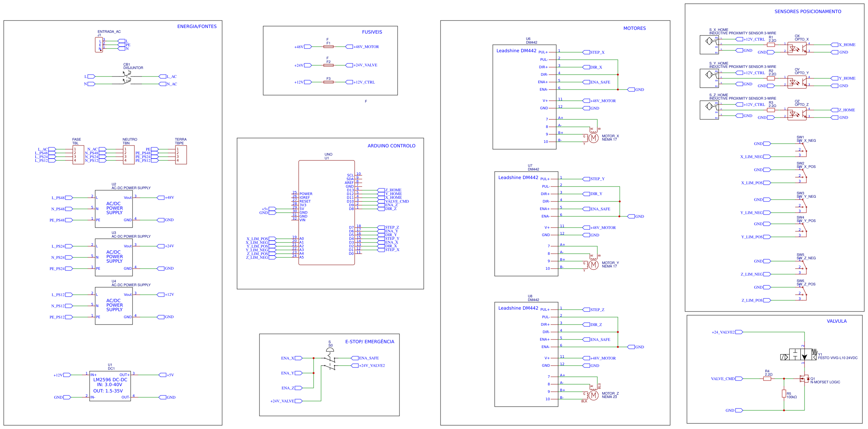Image resolution: width=868 pixels, height=429 pixels.
Task: Click the Q1 N-MOSFET transistor symbol
Action: pos(804,379)
